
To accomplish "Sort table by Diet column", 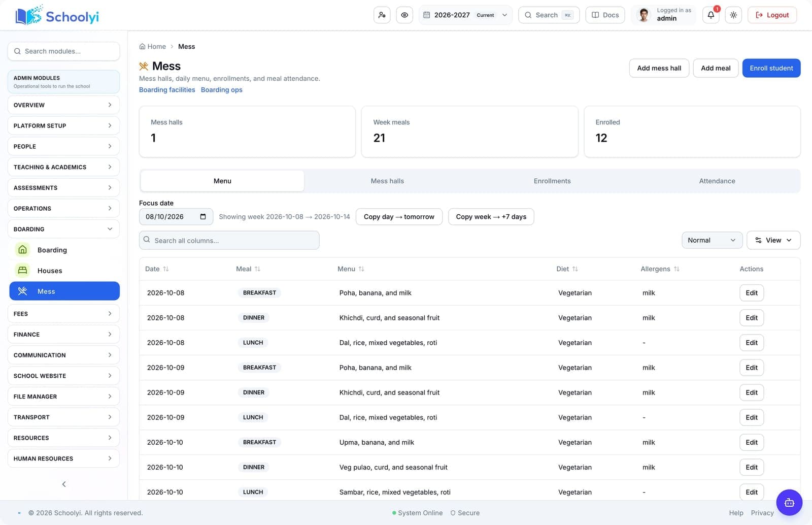I will click(567, 269).
